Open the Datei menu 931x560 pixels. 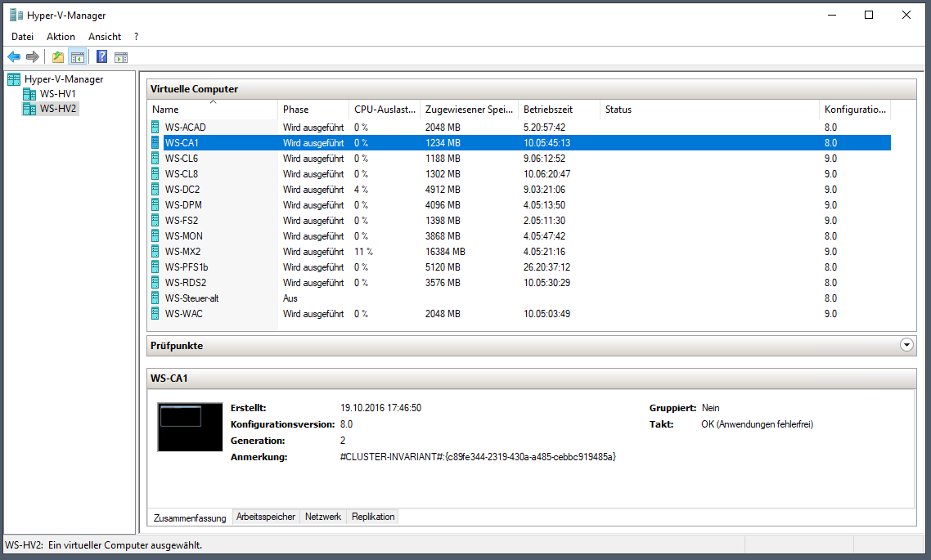(x=22, y=37)
